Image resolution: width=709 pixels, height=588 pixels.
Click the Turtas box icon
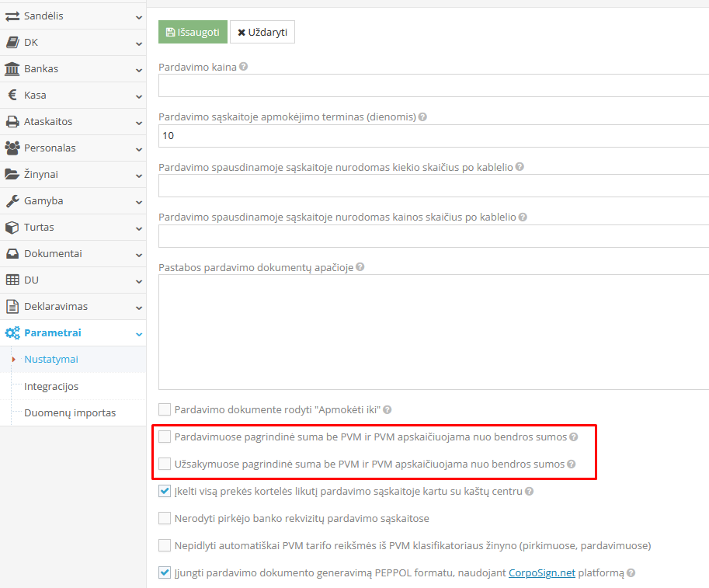click(12, 228)
